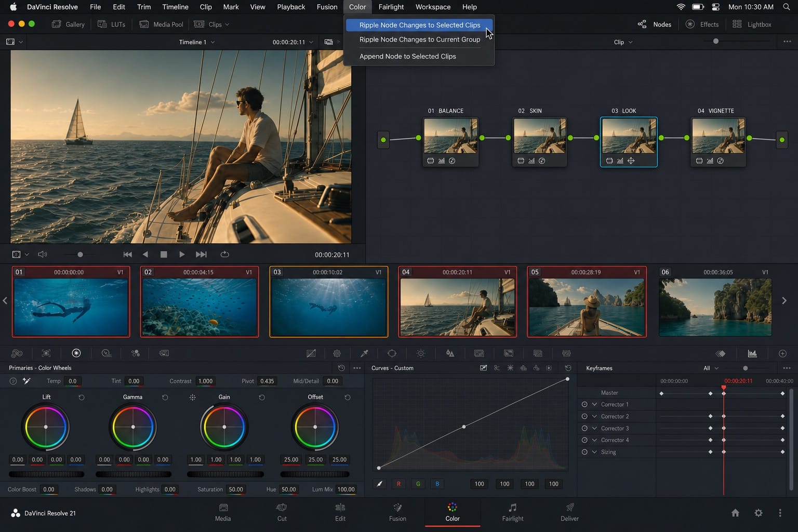Screen dimensions: 798x532
Task: Open the Color Match palette icon
Action: pos(46,353)
